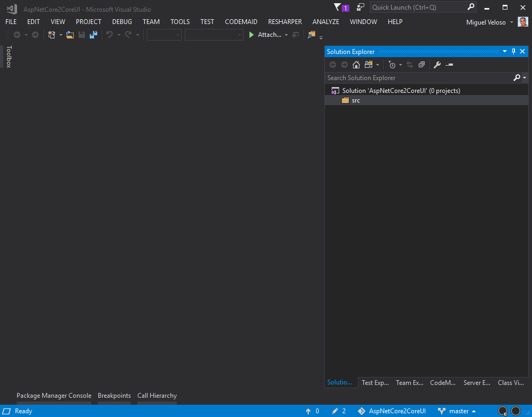
Task: Click Solution Explorer Back arrow icon
Action: [333, 65]
